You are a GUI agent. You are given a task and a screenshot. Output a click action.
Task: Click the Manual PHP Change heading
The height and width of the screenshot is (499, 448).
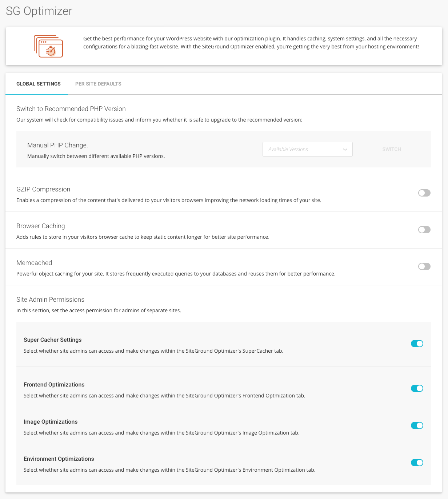[x=57, y=145]
